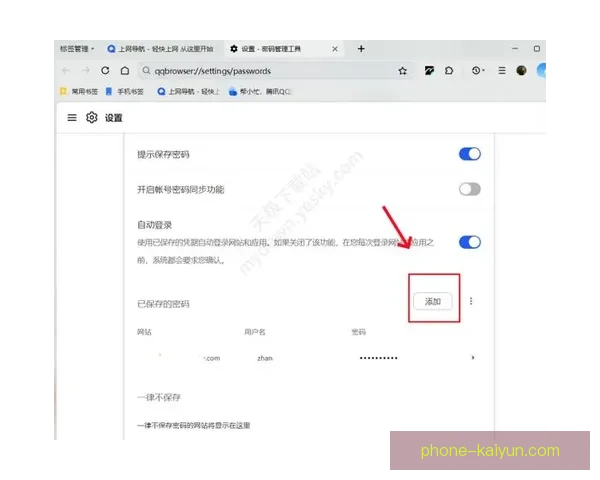Click the browser back arrow
600x480 pixels.
tap(66, 71)
